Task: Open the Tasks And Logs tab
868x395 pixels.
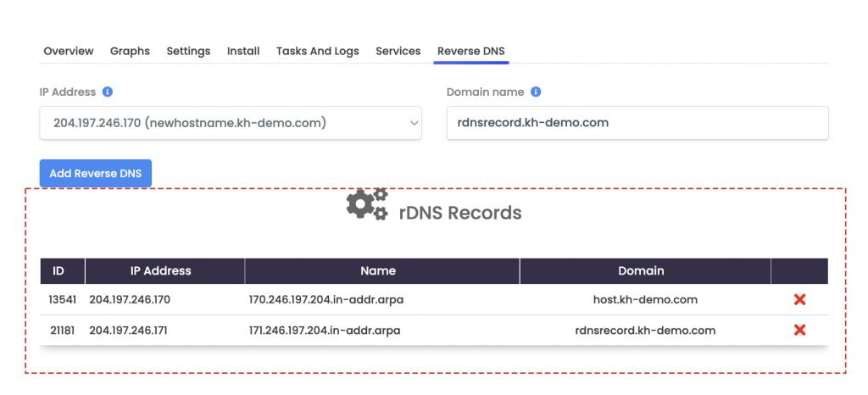Action: [318, 51]
